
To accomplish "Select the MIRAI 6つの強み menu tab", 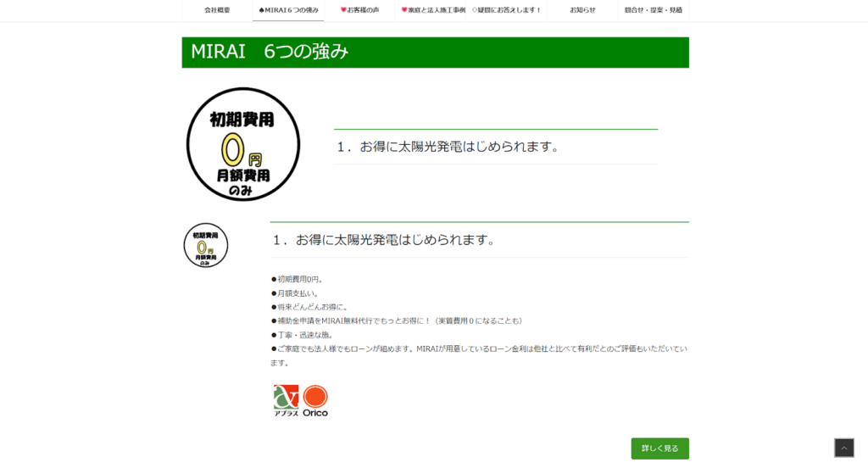I will click(288, 10).
